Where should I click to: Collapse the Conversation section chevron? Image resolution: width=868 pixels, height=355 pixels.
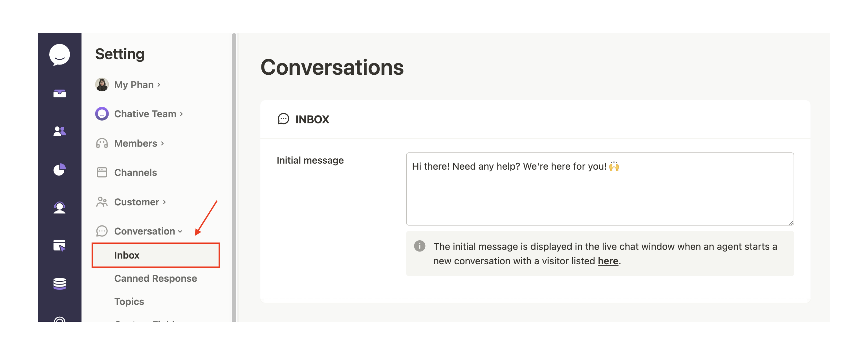coord(180,232)
